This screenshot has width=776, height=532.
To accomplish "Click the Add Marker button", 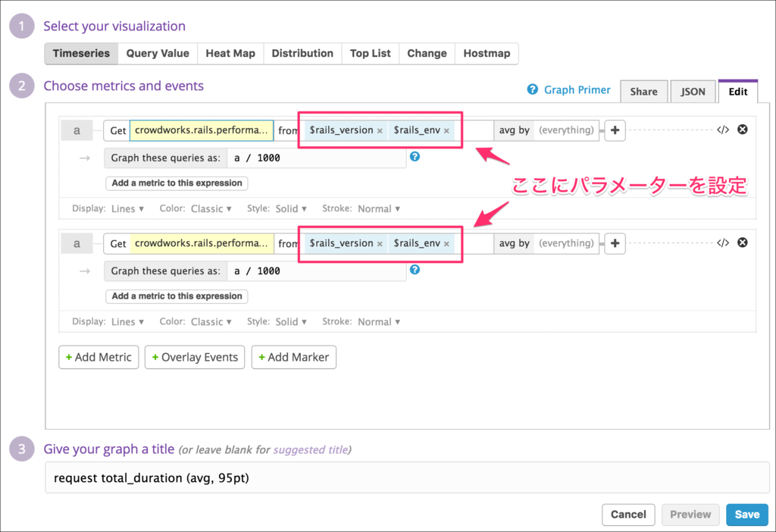I will click(x=294, y=357).
